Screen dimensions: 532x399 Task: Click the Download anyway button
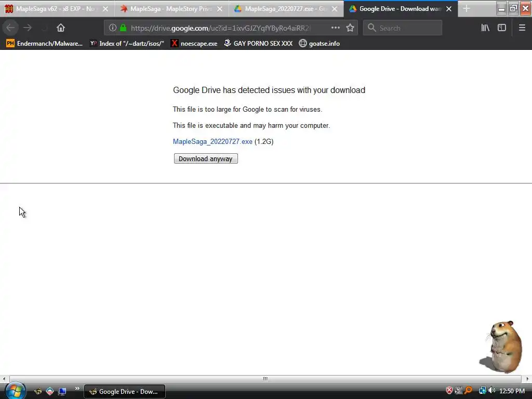206,158
